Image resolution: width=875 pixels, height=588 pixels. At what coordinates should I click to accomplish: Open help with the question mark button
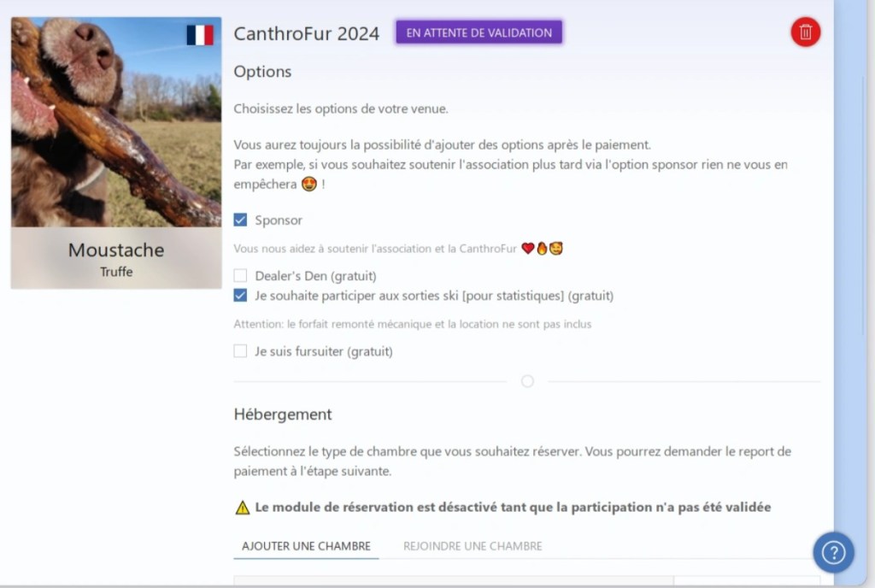tap(832, 552)
